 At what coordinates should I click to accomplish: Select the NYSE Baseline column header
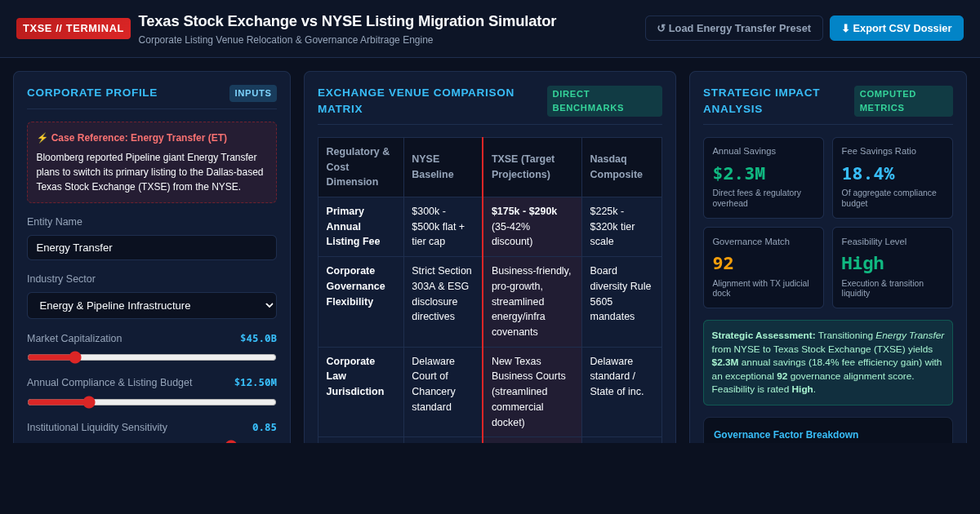pos(443,167)
